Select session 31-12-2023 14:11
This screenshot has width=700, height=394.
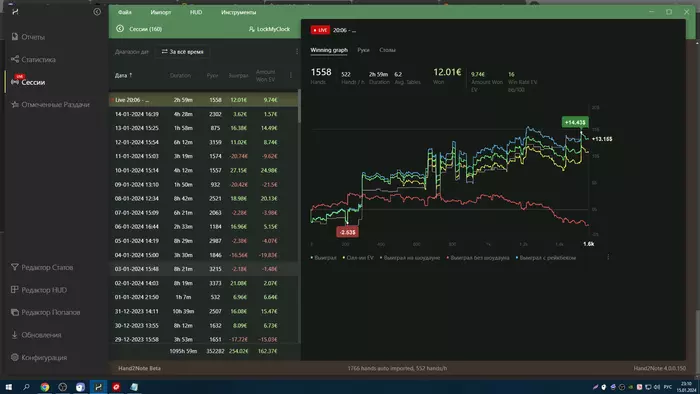pos(203,311)
